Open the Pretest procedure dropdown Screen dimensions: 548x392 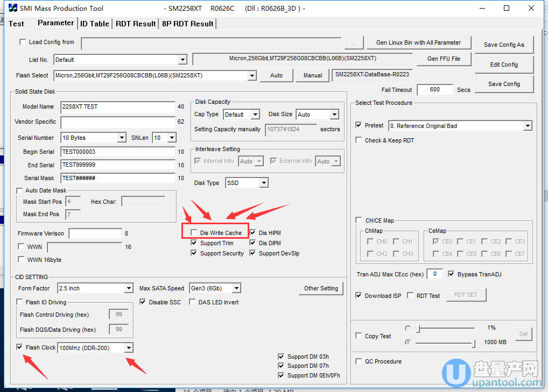tap(527, 126)
